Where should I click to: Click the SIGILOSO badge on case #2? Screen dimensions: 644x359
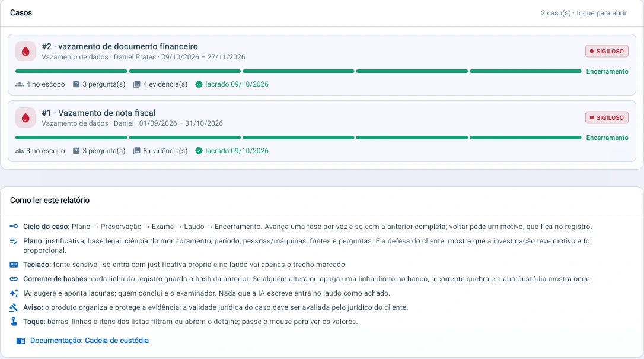coord(607,52)
